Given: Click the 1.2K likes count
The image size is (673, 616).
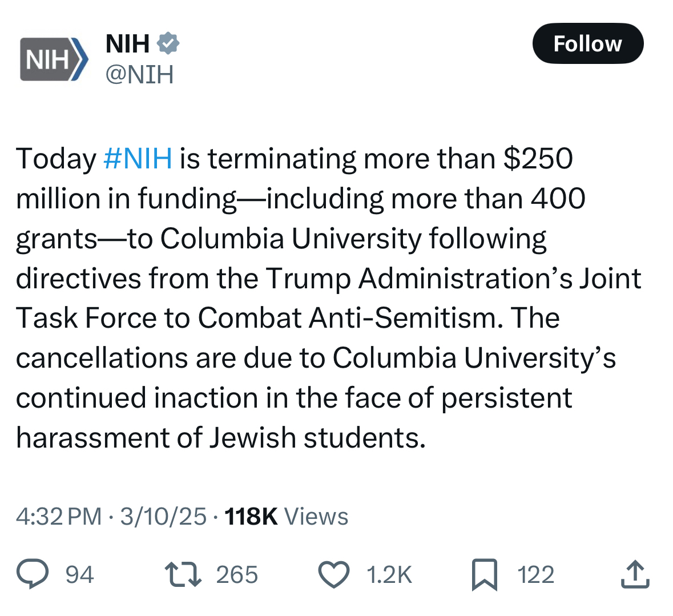Looking at the screenshot, I should coord(389,574).
